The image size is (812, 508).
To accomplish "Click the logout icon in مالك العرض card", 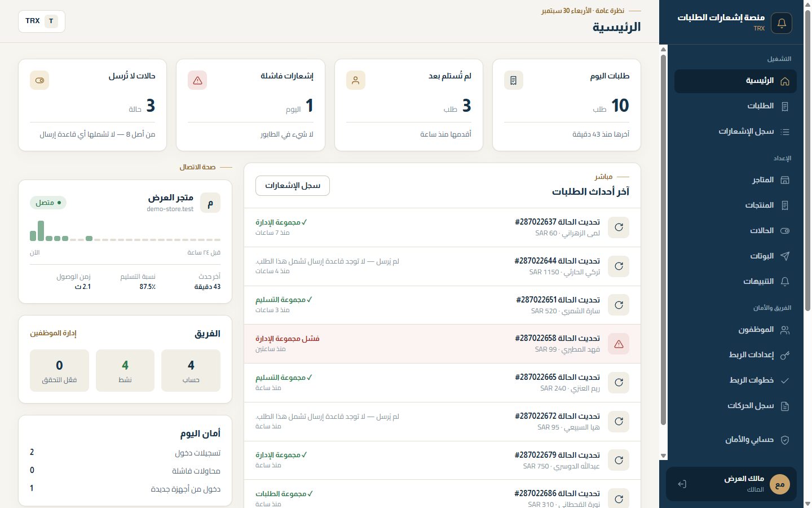I will click(682, 484).
